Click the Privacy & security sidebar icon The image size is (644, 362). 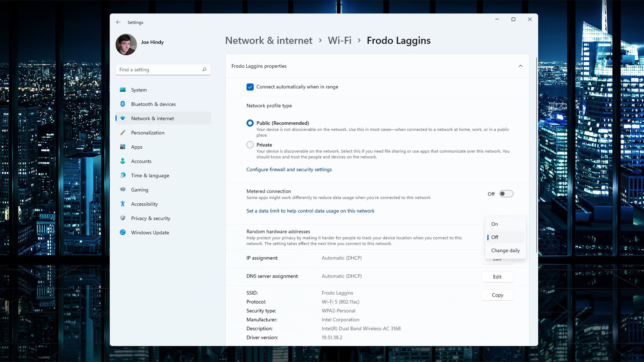123,218
